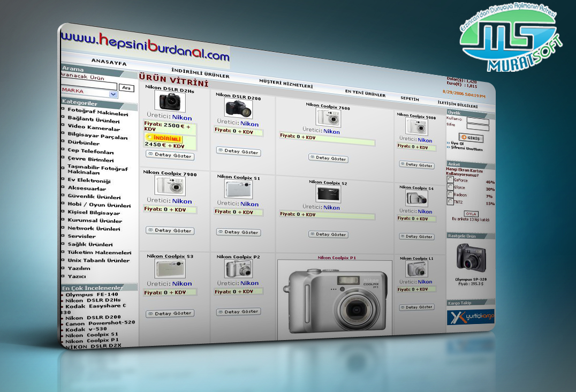Open İLETİŞİM BİLGİLERİ contact page

[x=457, y=104]
